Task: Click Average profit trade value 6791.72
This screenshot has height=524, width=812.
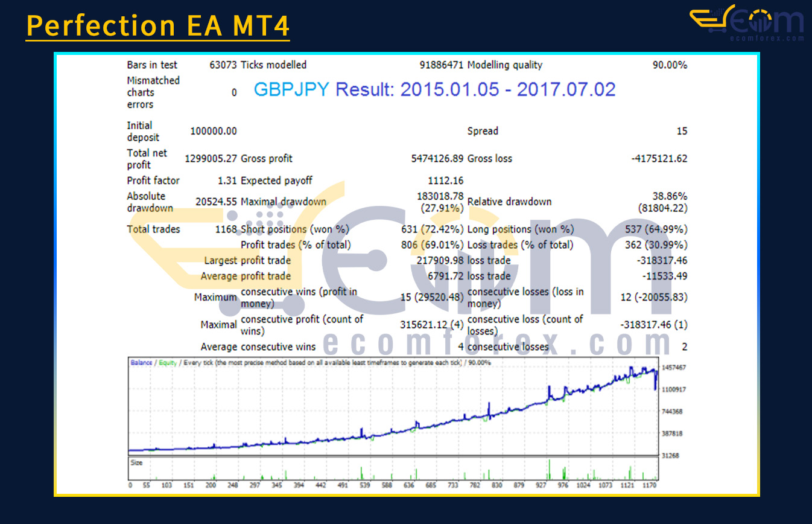Action: [446, 276]
